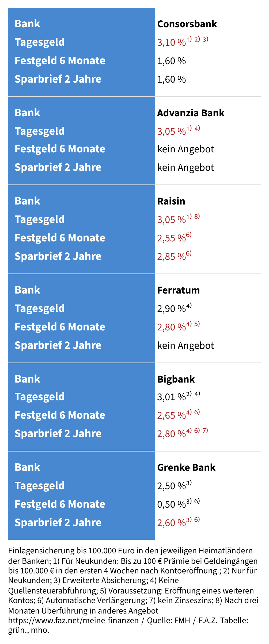Click the Consorsbank bank name
The height and width of the screenshot is (644, 269).
pyautogui.click(x=187, y=24)
